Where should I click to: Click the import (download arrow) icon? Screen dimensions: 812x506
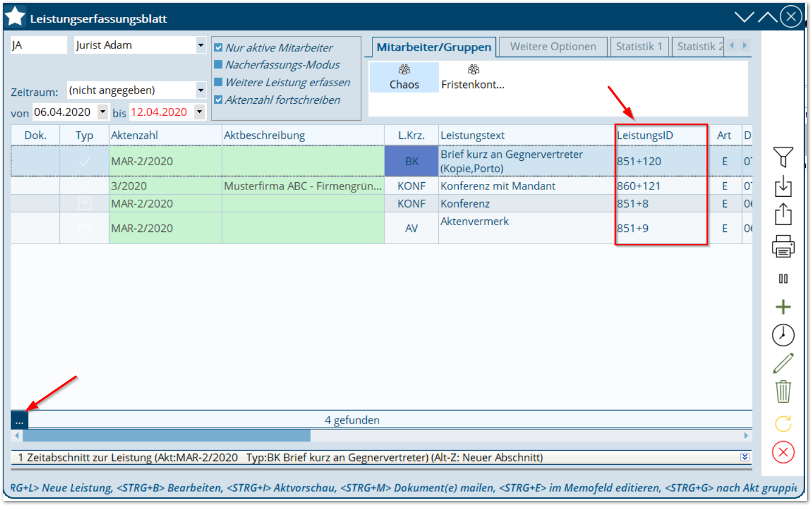[783, 186]
